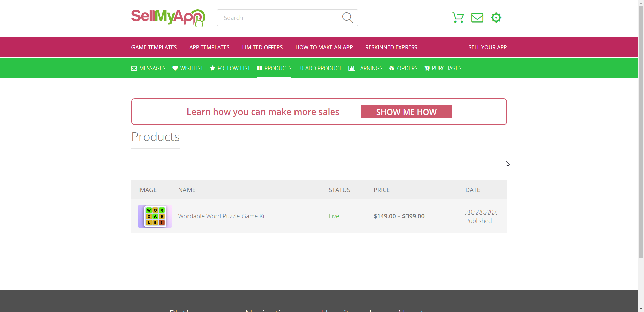Click the Wishlist heart icon
This screenshot has height=312, width=644.
point(175,68)
